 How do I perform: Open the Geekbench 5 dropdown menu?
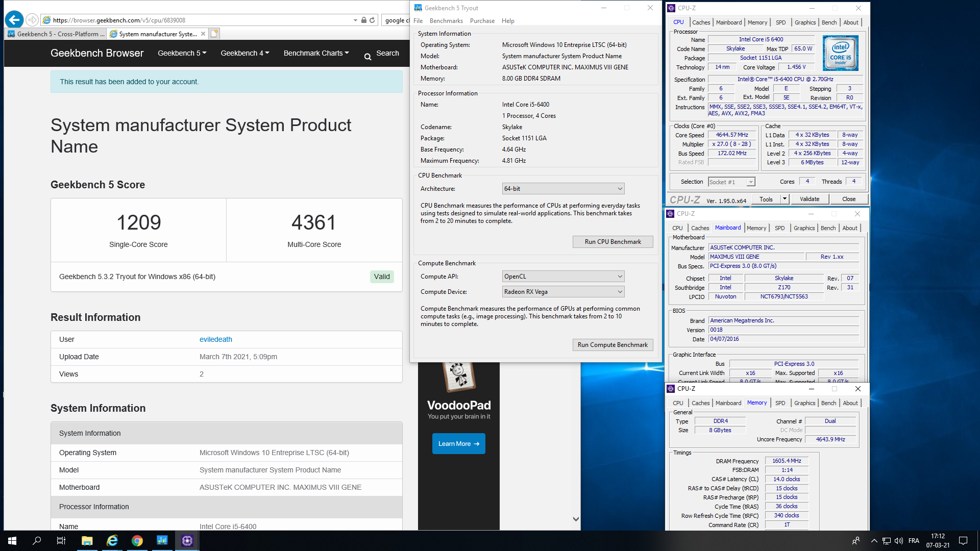coord(182,53)
